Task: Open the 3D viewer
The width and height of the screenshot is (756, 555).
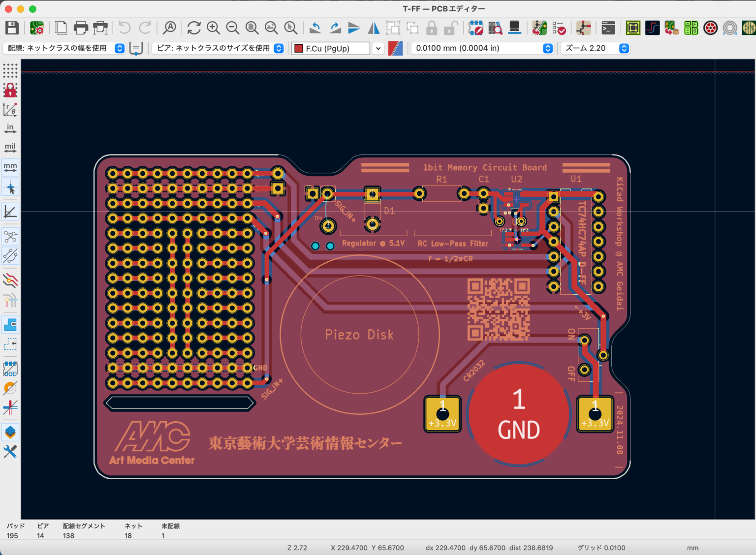Action: pyautogui.click(x=514, y=28)
